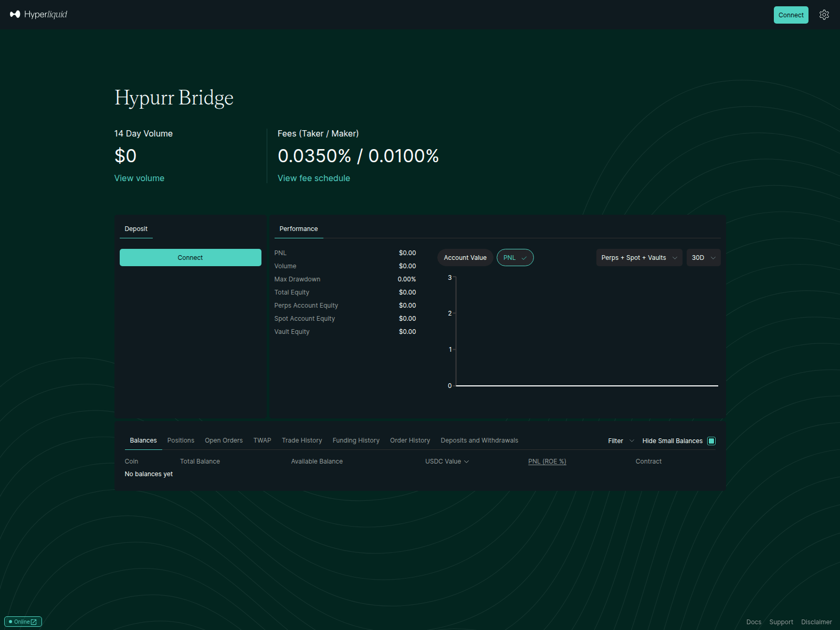Open the Deposits and Withdrawals tab

click(479, 440)
